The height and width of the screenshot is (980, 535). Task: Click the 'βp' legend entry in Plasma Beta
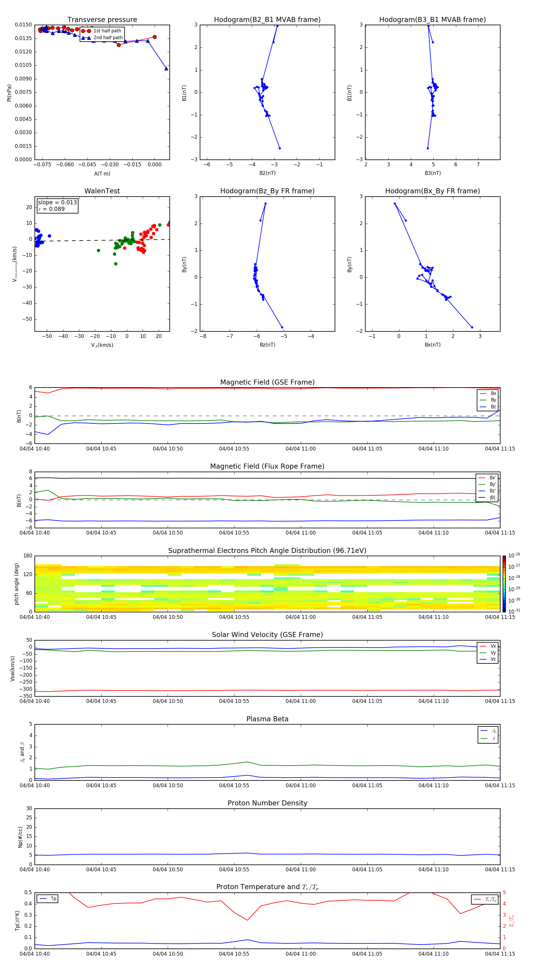(489, 731)
